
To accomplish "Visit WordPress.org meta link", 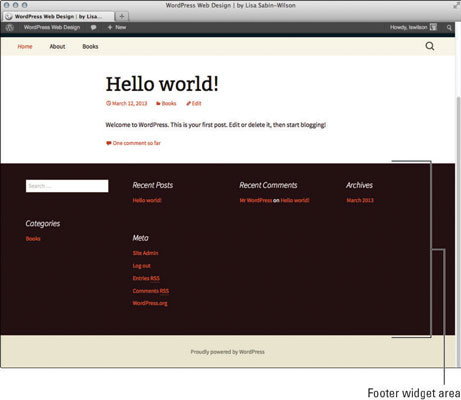I will [150, 303].
